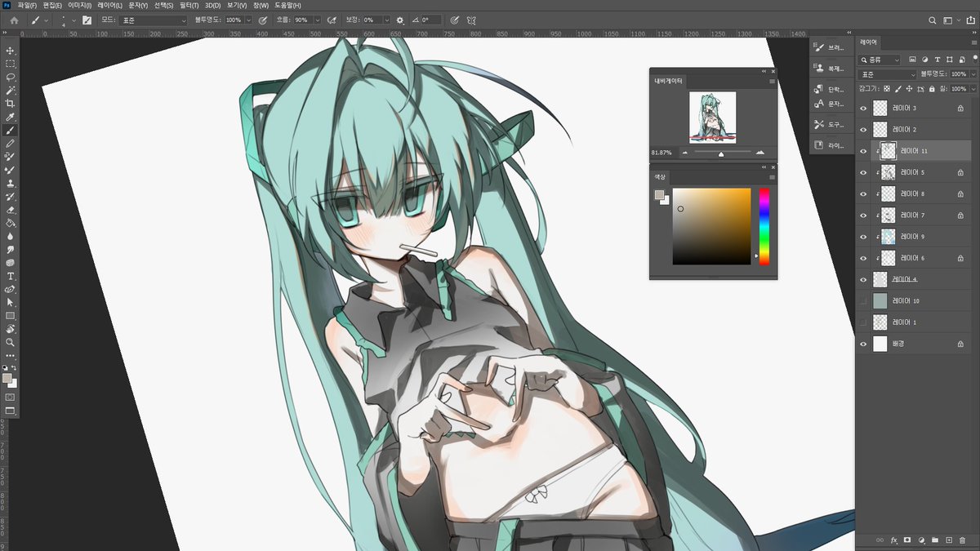Click the navigator zoom slider
The height and width of the screenshot is (551, 980).
(x=722, y=152)
